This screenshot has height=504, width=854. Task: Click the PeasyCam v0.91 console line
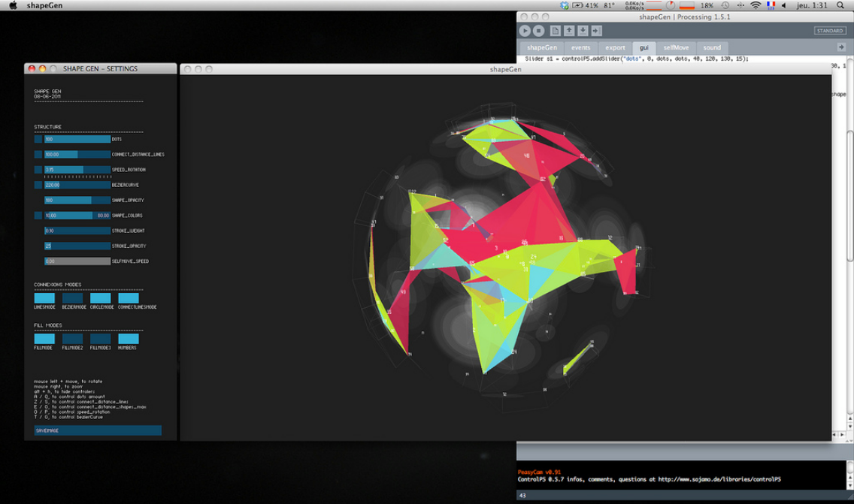pyautogui.click(x=539, y=472)
